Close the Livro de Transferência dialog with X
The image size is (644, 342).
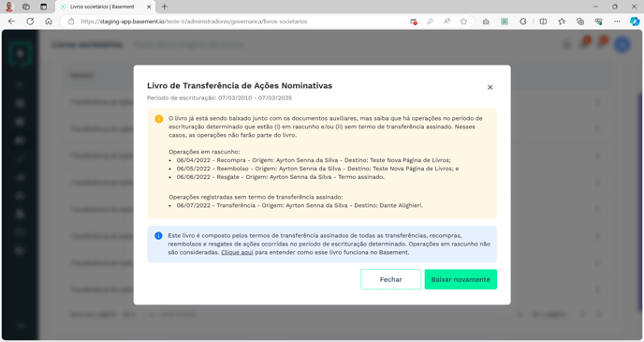[490, 87]
